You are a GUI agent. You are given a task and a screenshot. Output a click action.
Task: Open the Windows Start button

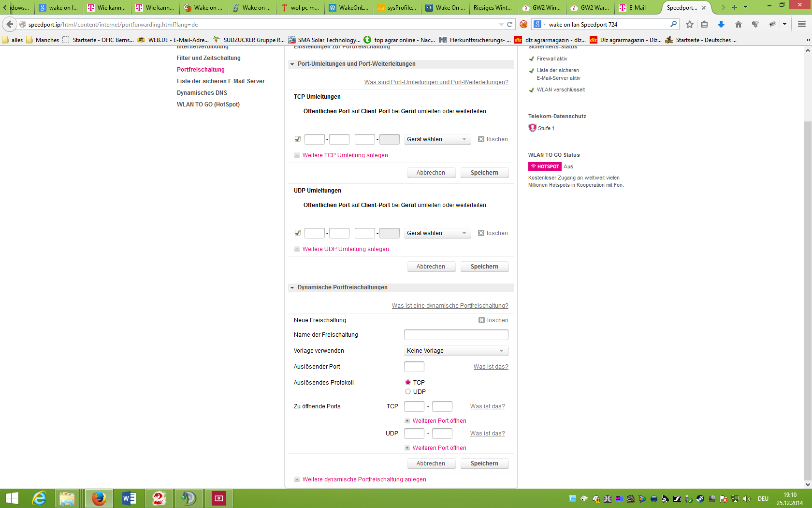pos(12,498)
